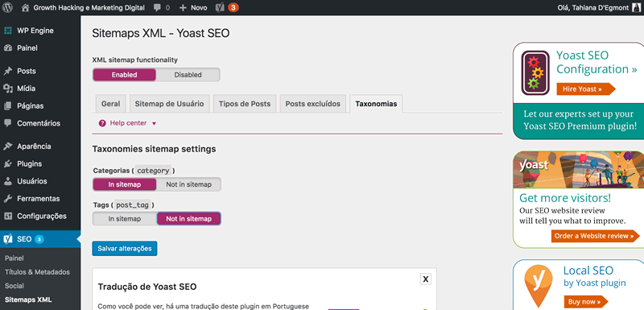Close the Tradução de Yoast SEO notice
This screenshot has height=310, width=644.
(426, 279)
